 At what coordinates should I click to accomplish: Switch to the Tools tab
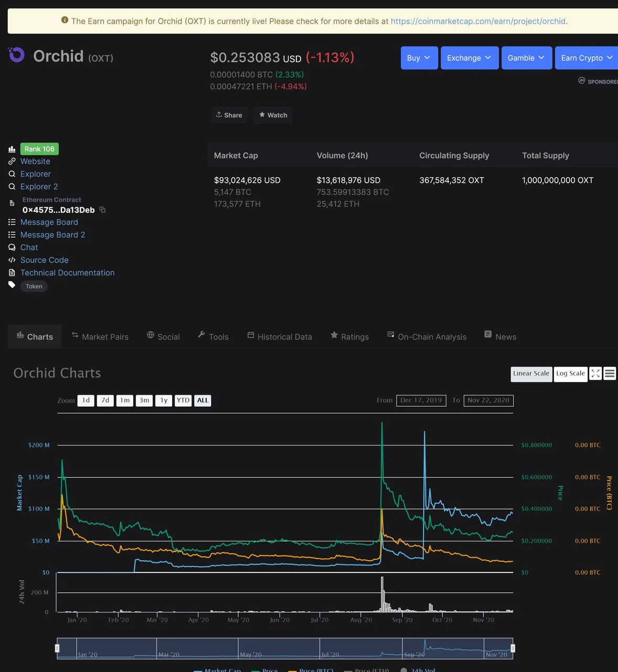pos(213,337)
